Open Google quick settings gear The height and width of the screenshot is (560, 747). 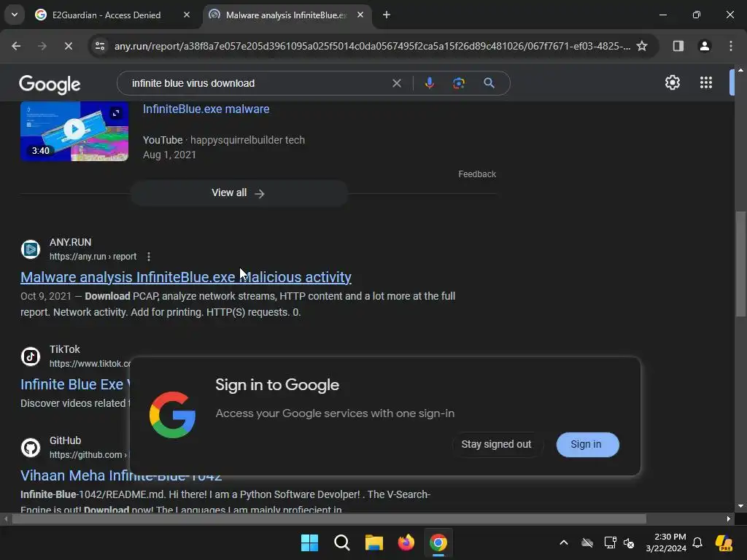[672, 83]
